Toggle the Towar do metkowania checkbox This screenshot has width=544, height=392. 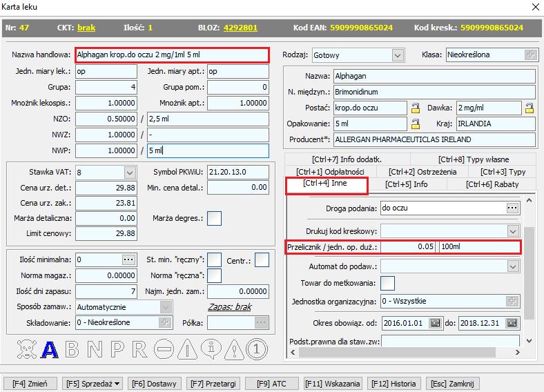tap(387, 283)
